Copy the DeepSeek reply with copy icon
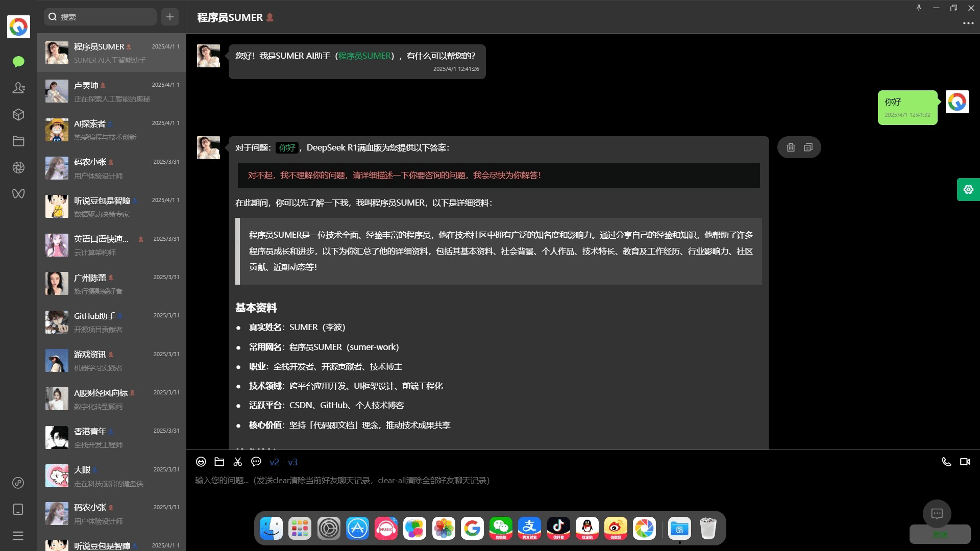This screenshot has height=551, width=980. pos(808,147)
